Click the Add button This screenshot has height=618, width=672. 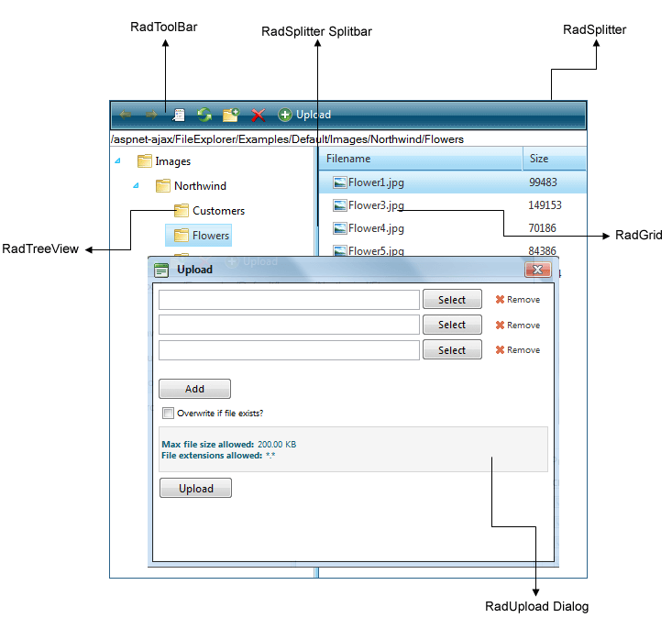[x=194, y=389]
